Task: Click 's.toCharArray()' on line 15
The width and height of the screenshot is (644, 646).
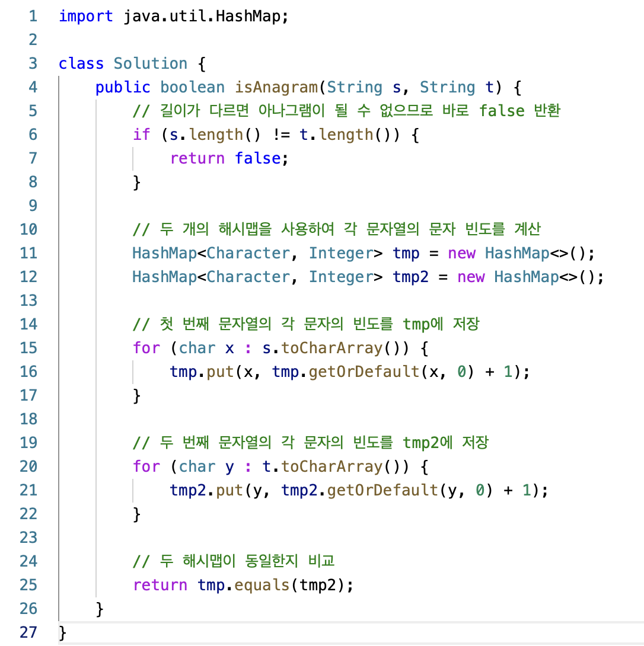Action: tap(335, 348)
